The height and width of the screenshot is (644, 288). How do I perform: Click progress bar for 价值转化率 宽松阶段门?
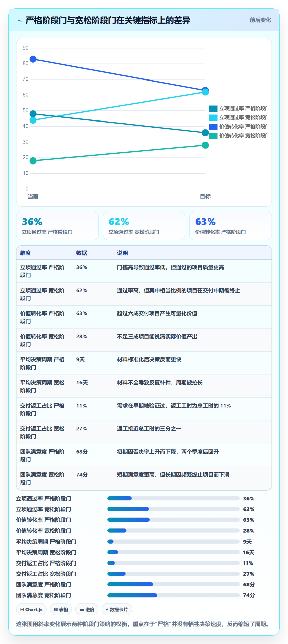pos(173,531)
